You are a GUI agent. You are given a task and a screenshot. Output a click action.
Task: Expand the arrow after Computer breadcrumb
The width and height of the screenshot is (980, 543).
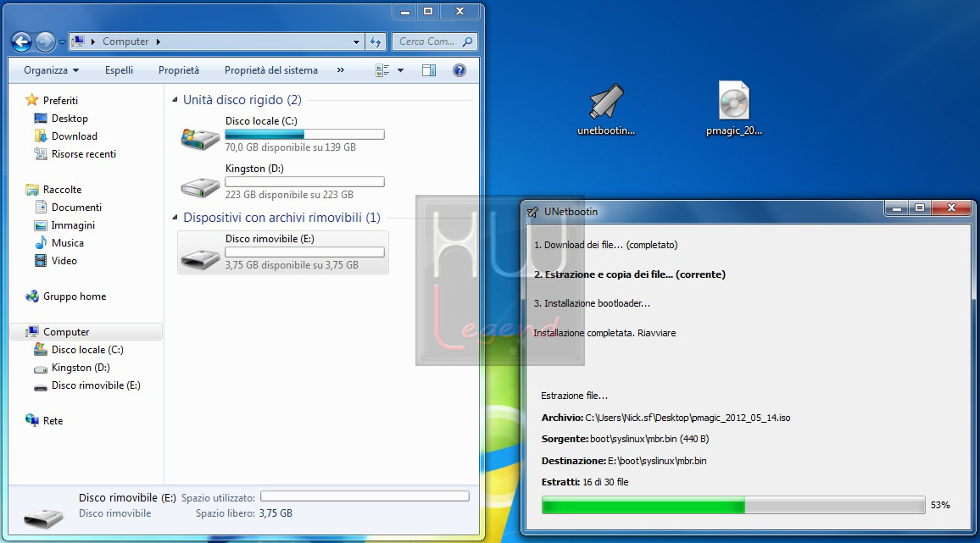(x=159, y=42)
